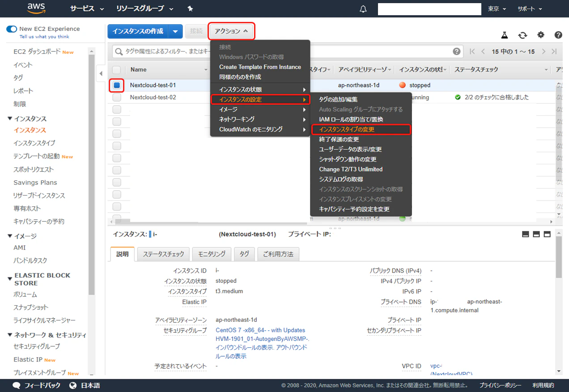Collapse the アクション dropdown
Image resolution: width=569 pixels, height=392 pixels.
point(231,31)
